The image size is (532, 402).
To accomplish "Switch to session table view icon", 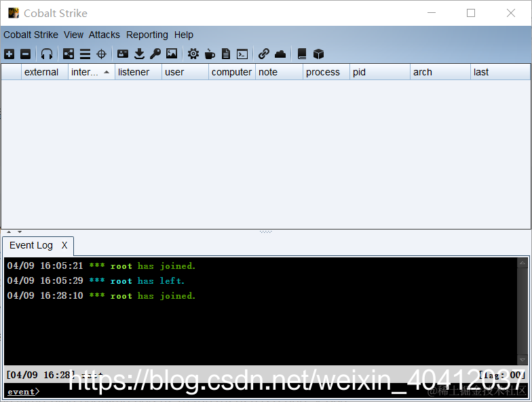I will pyautogui.click(x=85, y=54).
